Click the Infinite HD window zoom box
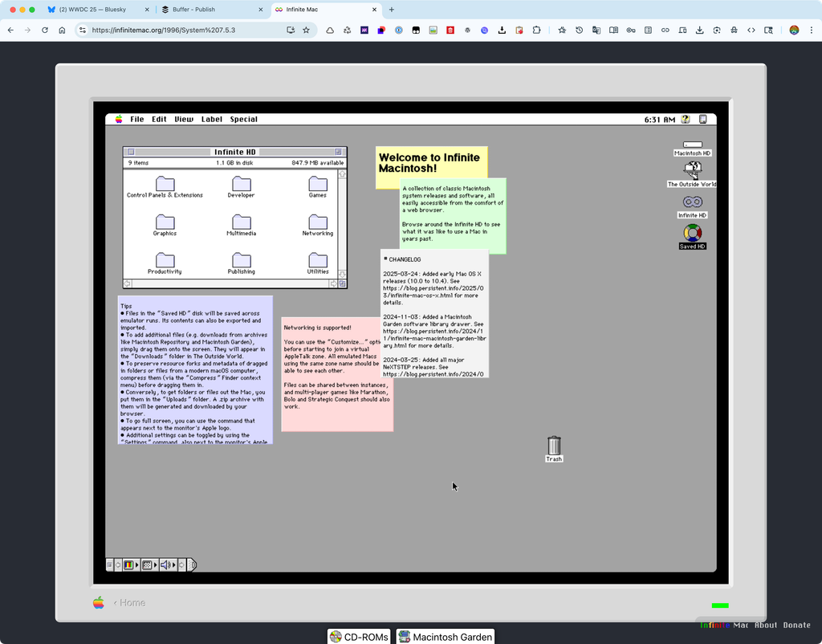 [338, 152]
